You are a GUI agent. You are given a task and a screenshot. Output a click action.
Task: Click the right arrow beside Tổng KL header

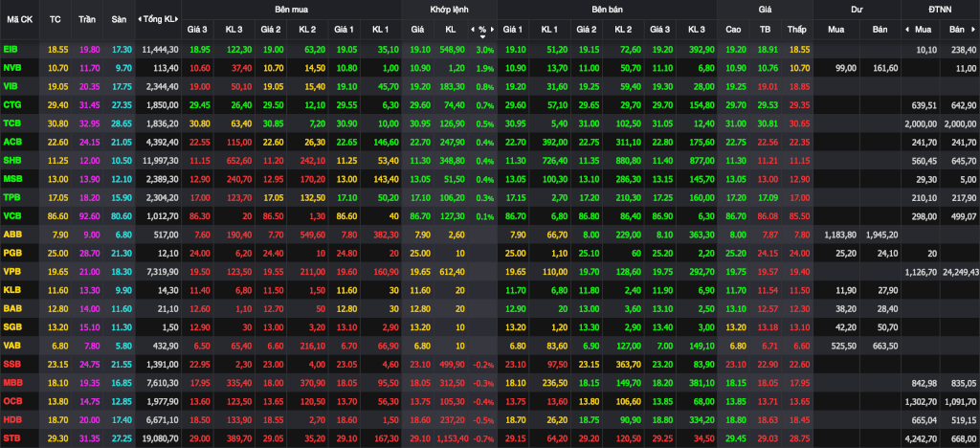[179, 19]
